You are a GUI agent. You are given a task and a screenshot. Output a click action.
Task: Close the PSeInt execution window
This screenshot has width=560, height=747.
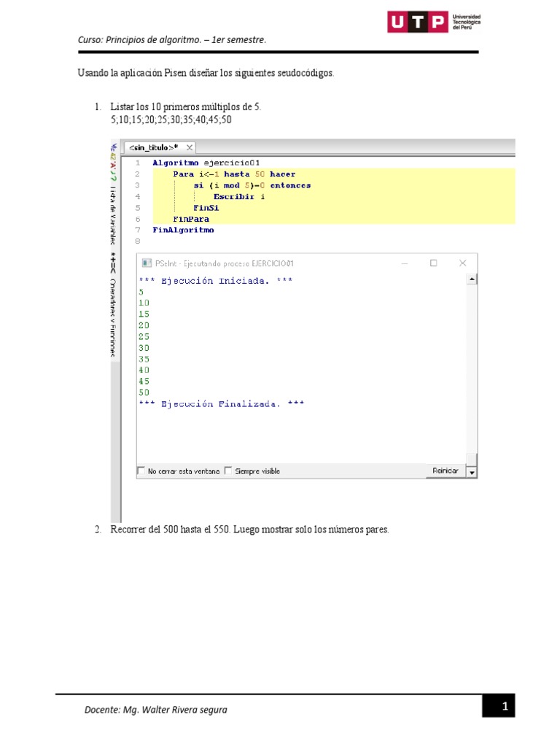(462, 263)
